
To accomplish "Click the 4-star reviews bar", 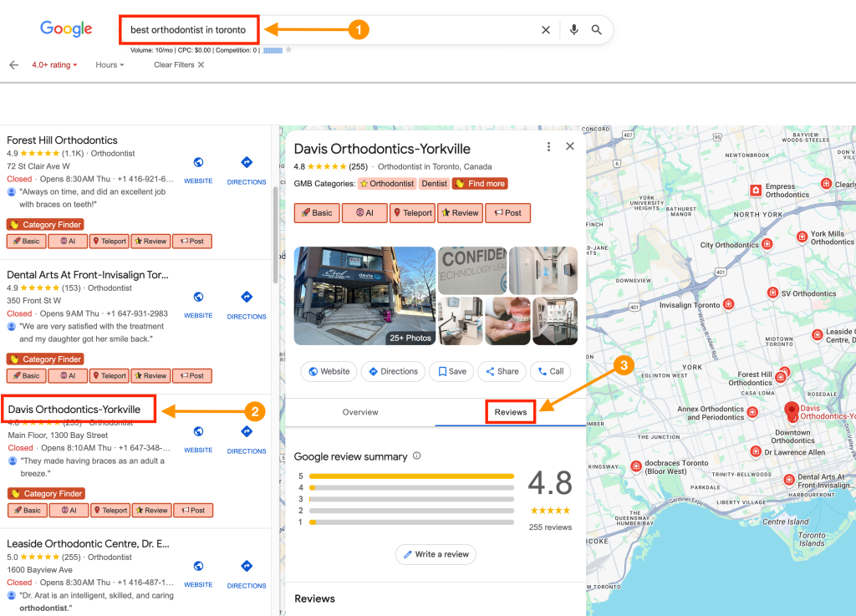I will point(411,488).
